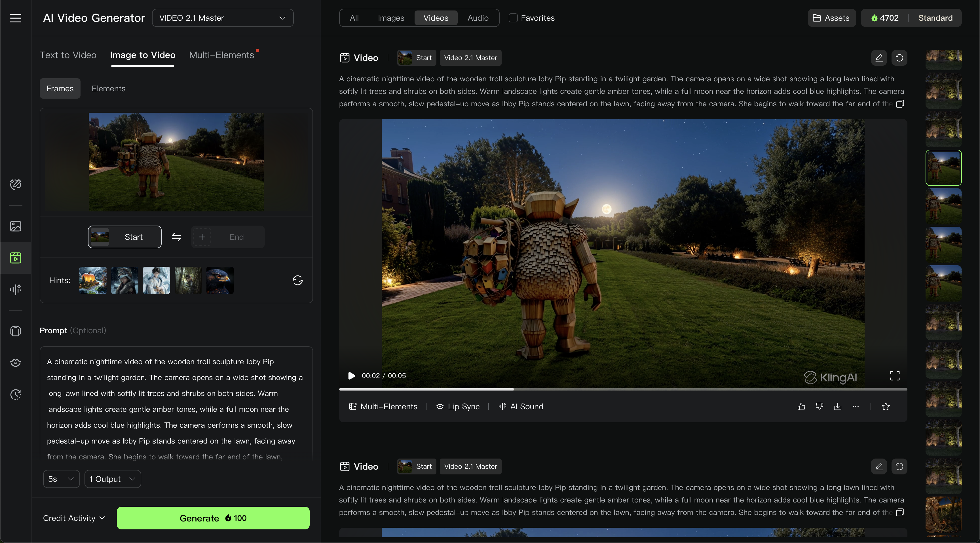Swap start and end frames
The height and width of the screenshot is (543, 980).
tap(176, 237)
